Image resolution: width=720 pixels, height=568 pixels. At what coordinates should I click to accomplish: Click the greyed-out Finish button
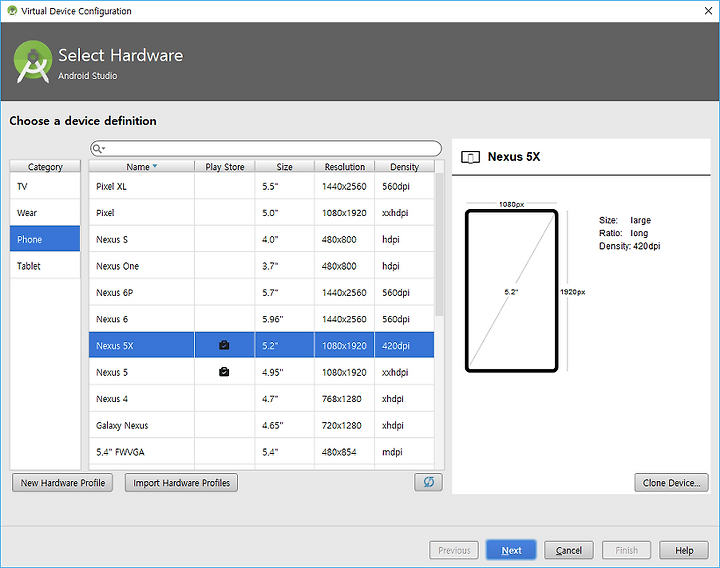pos(626,550)
